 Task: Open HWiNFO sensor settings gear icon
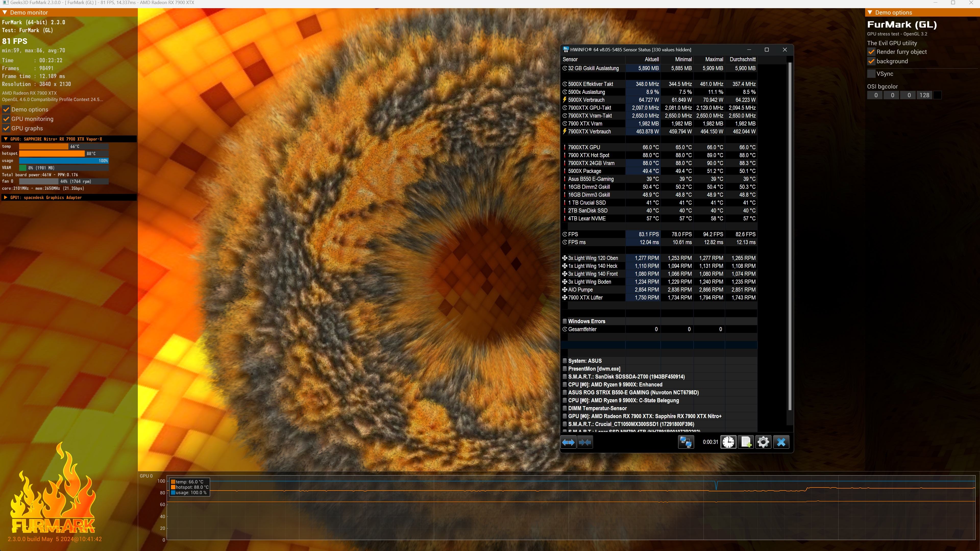click(x=763, y=442)
